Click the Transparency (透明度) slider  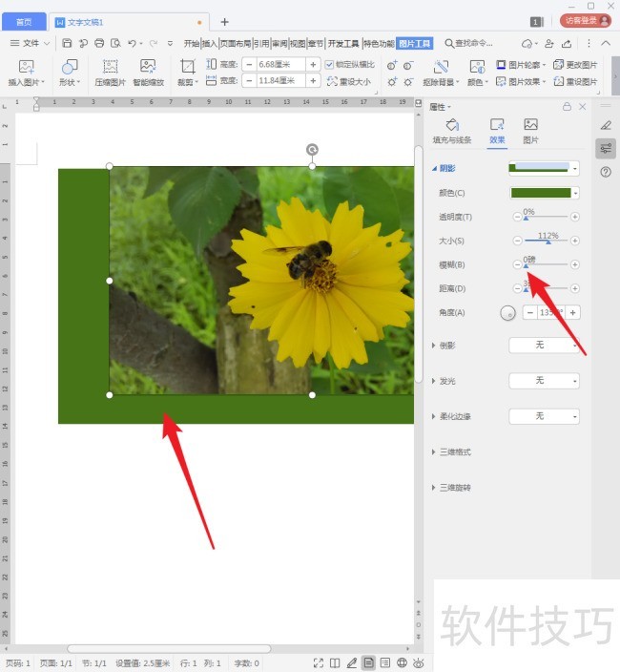[x=546, y=217]
